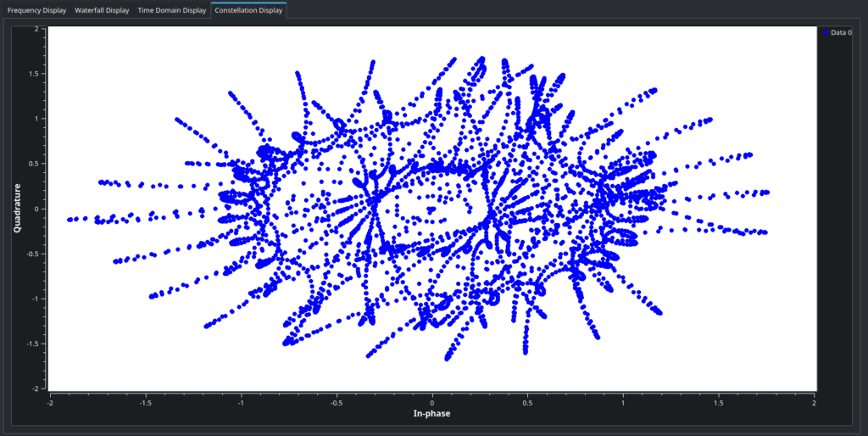Viewport: 868px width, 436px height.
Task: Click the Quadrature axis title
Action: coord(17,209)
